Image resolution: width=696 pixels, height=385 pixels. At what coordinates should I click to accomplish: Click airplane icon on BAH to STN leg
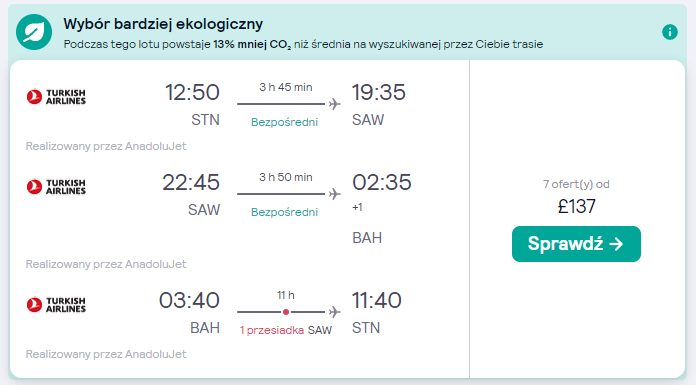[335, 312]
